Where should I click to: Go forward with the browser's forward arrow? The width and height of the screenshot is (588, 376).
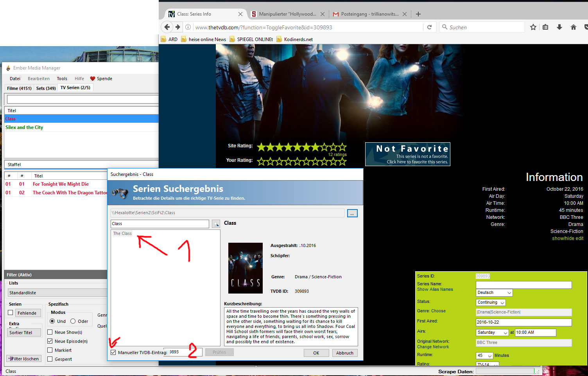point(178,27)
